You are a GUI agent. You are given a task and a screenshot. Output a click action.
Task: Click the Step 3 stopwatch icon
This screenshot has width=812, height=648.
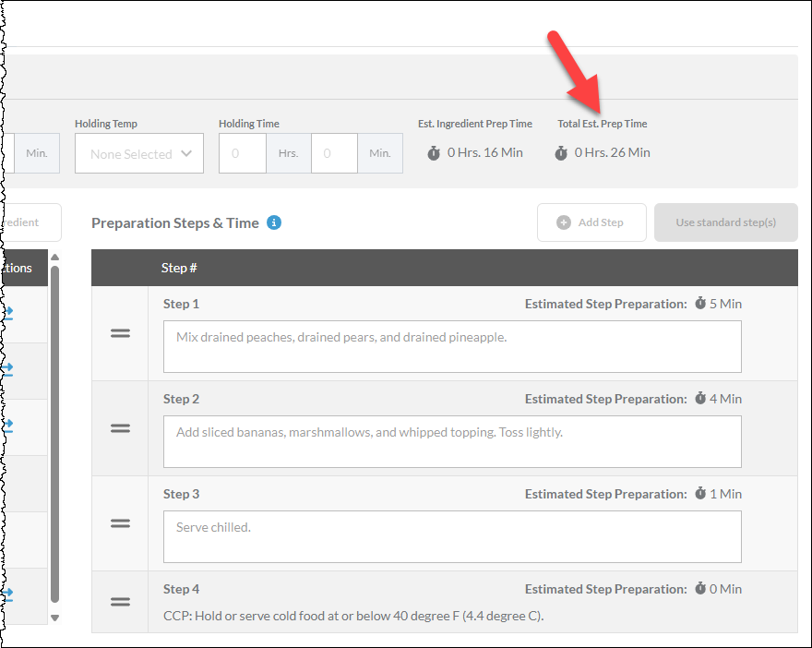tap(700, 493)
